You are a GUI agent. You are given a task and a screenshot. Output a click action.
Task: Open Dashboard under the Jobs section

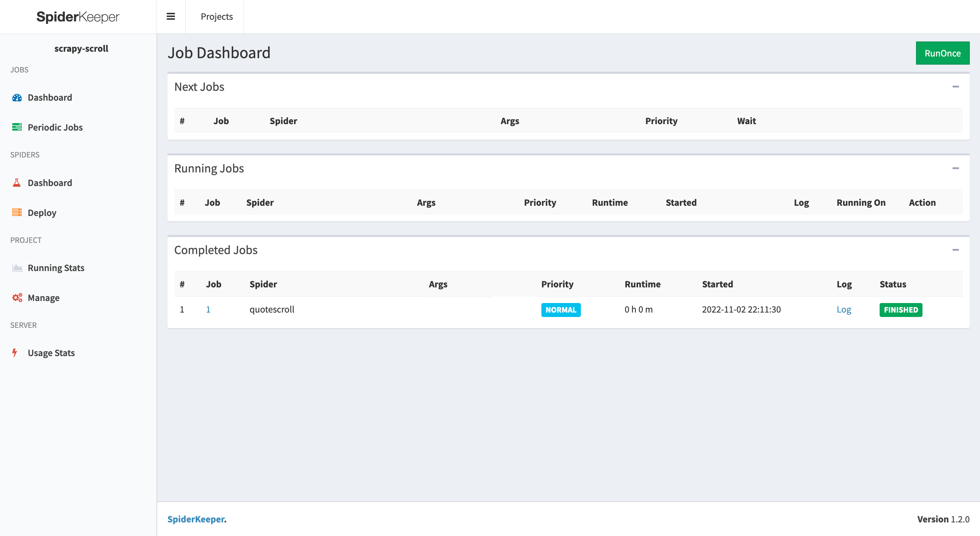tap(50, 98)
